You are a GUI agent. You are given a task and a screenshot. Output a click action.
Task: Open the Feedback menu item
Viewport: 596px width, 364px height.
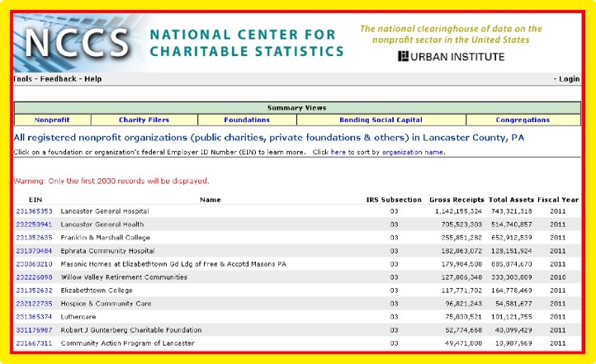[59, 79]
